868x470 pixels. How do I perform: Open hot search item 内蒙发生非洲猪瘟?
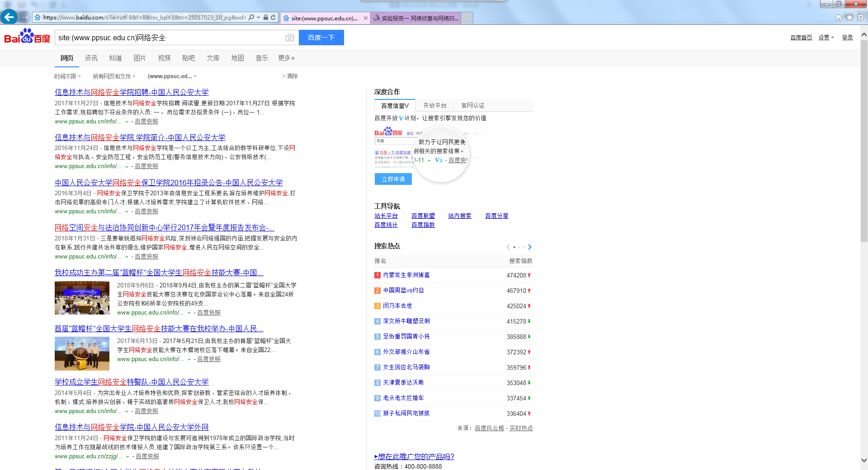coord(406,275)
